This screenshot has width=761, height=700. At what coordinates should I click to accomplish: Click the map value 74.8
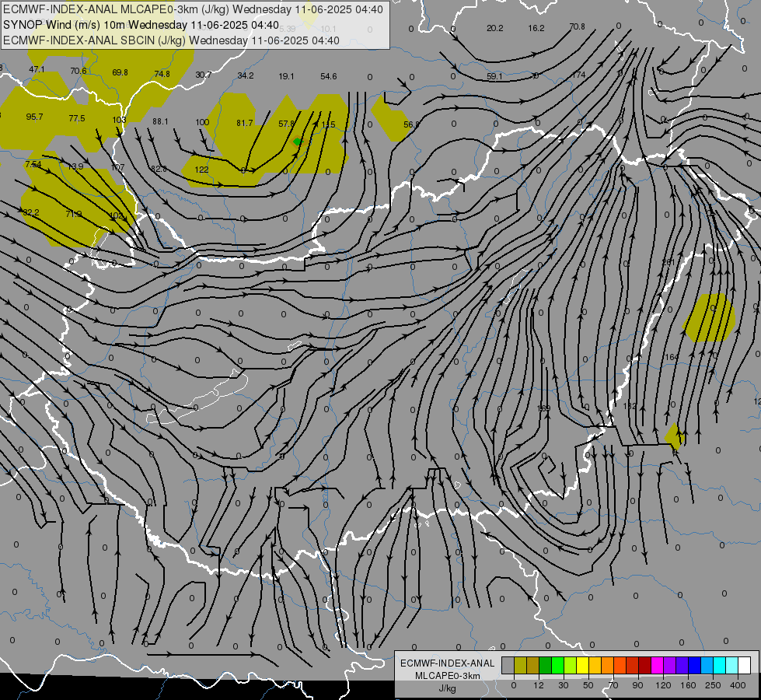(x=162, y=74)
